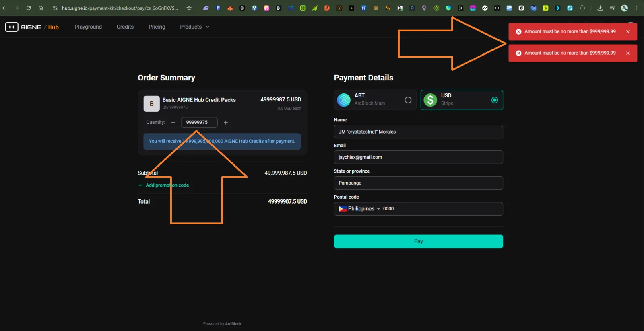Screen dimensions: 644x331
Task: Dismiss the lower amount error toast
Action: [628, 53]
